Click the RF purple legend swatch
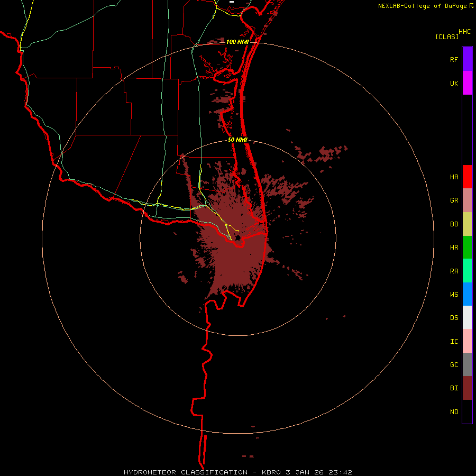 click(467, 59)
